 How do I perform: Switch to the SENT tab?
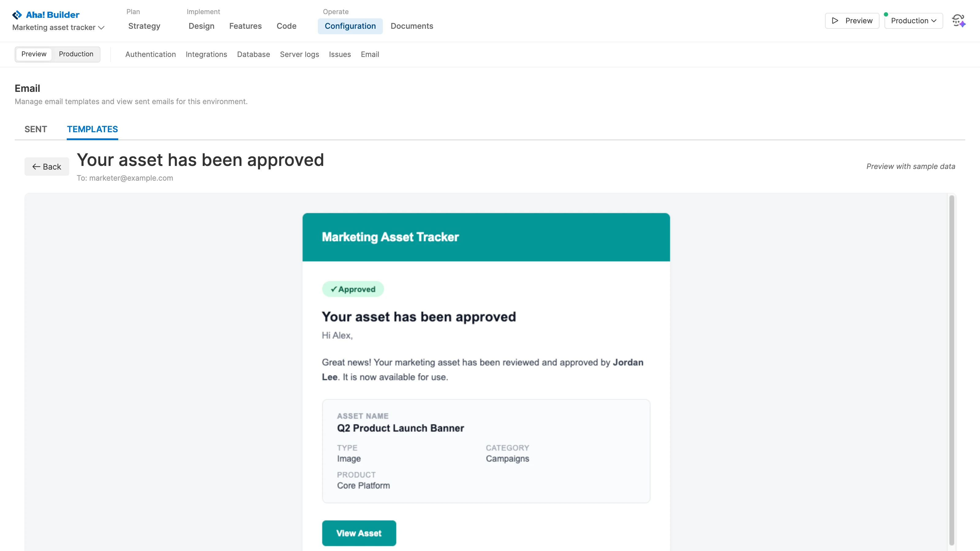coord(36,129)
